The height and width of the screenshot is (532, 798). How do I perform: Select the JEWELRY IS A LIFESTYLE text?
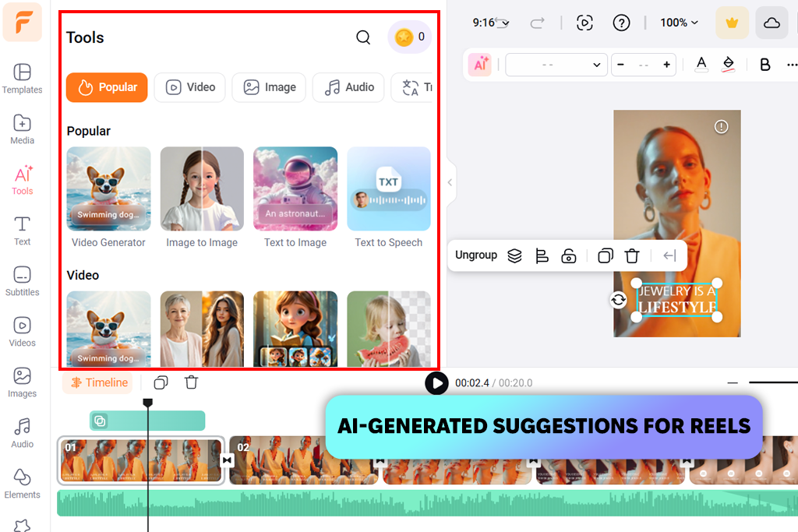[x=677, y=300]
